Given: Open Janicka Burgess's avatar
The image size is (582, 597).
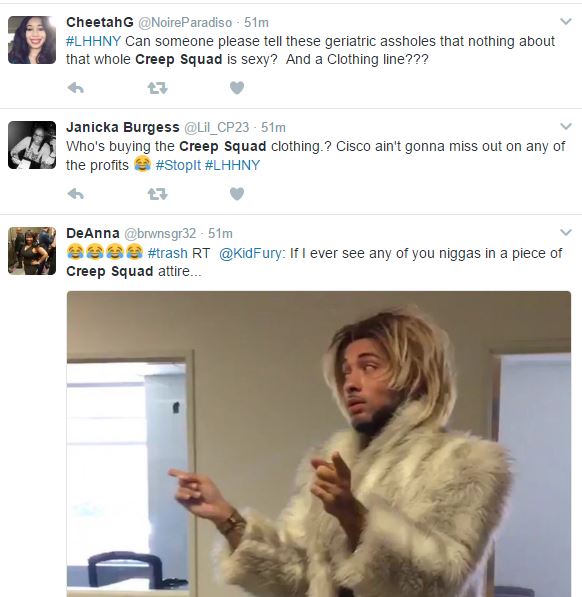Looking at the screenshot, I should tap(32, 145).
